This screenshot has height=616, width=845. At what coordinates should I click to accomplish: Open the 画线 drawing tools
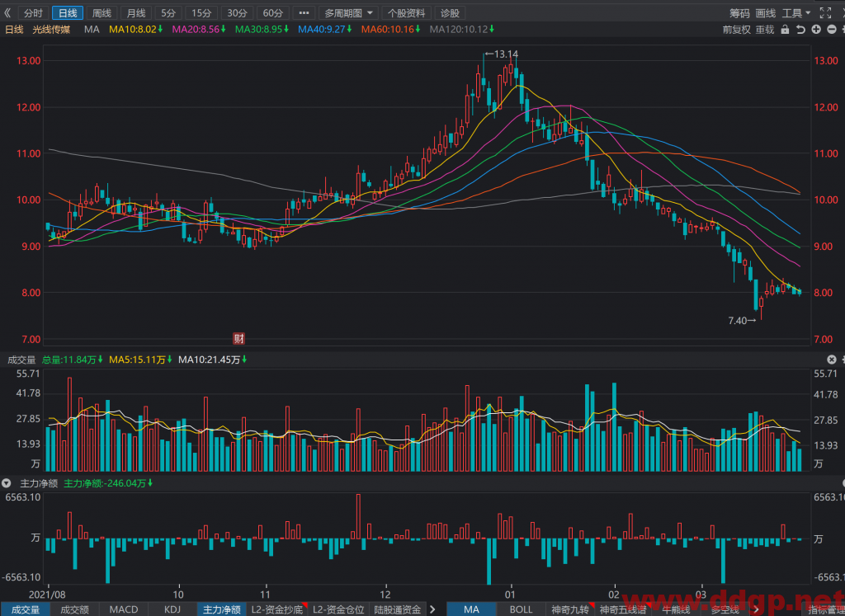pos(766,13)
